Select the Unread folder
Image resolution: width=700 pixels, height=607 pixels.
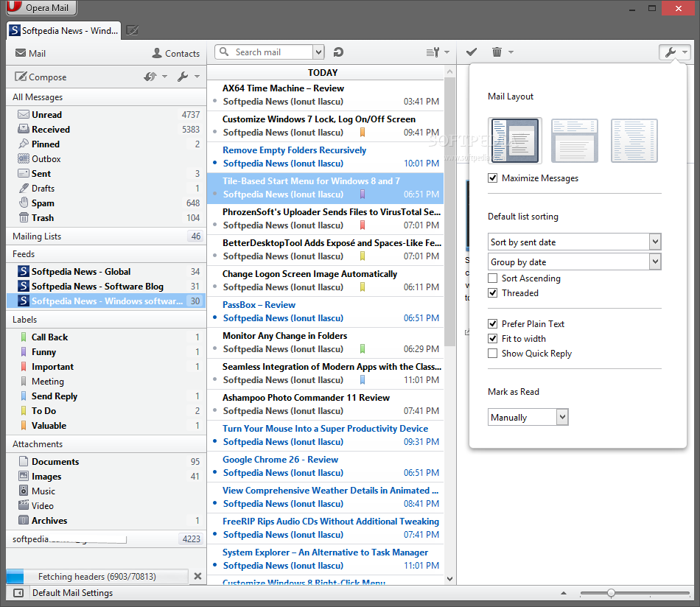tap(106, 115)
